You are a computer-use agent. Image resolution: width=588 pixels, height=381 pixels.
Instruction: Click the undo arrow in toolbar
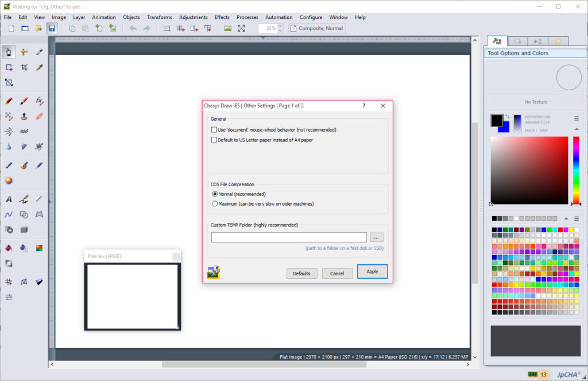tap(133, 28)
